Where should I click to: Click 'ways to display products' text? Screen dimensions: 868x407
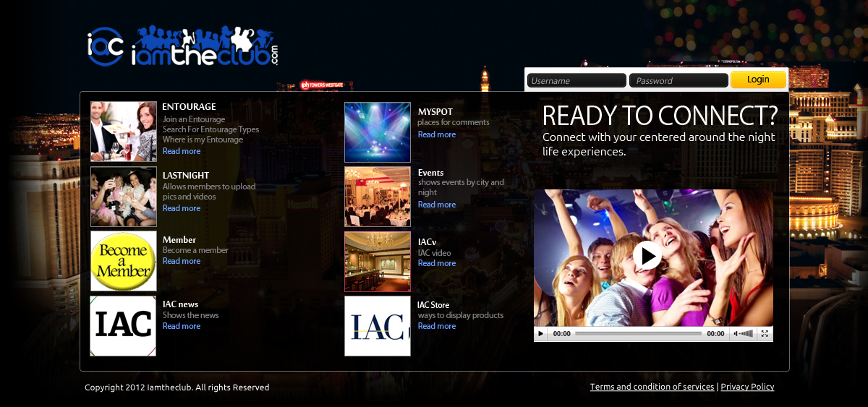[461, 315]
